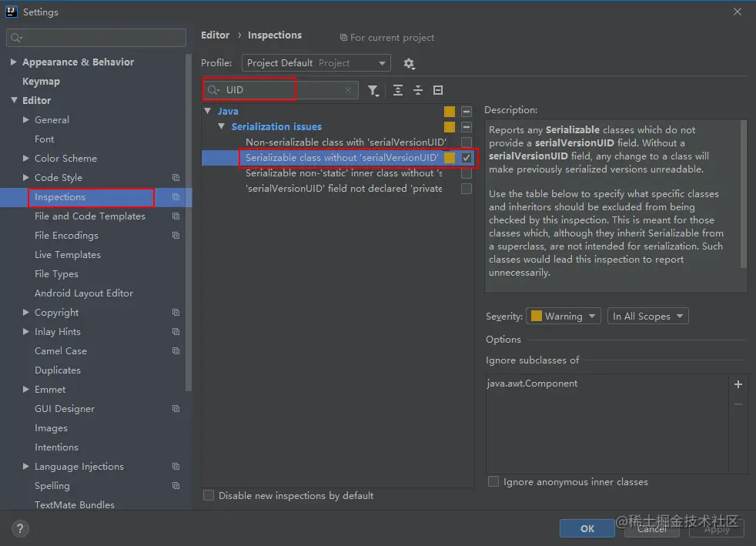Check Ignore anonymous inner classes
Viewport: 756px width, 546px height.
tap(493, 481)
